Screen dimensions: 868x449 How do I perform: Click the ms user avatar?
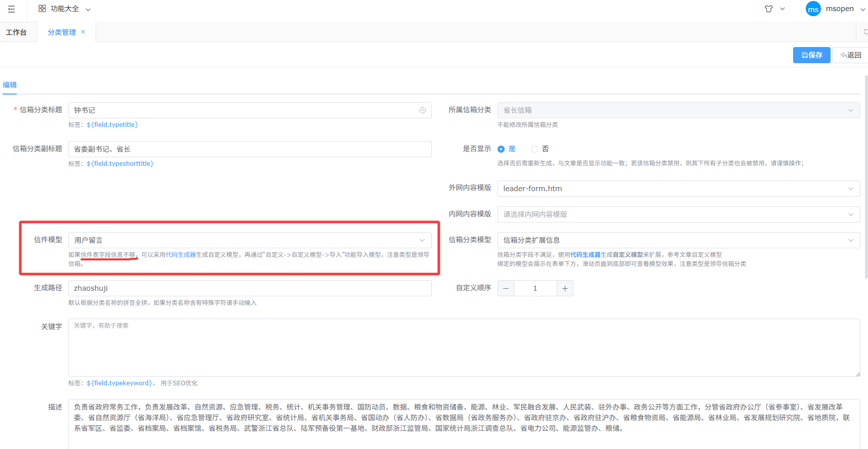pos(813,9)
